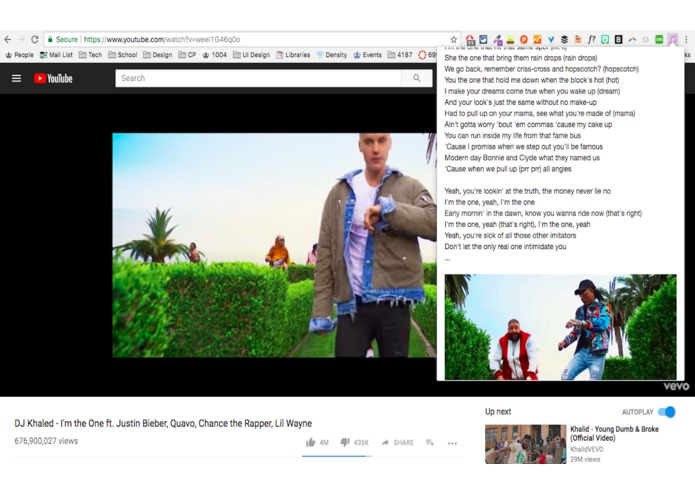Click the main video player frame
This screenshot has width=695, height=494.
[x=274, y=245]
